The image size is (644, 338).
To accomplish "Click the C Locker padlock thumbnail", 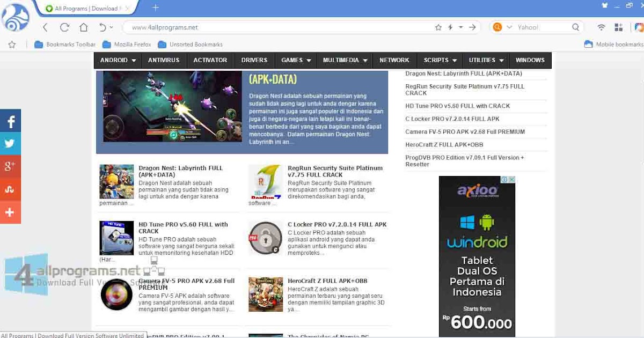I will [x=265, y=238].
